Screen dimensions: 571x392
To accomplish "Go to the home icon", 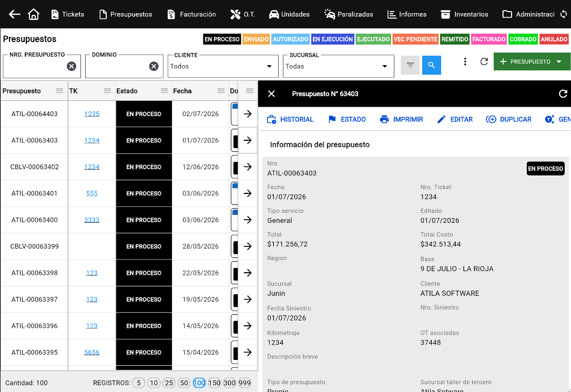I will pos(34,14).
